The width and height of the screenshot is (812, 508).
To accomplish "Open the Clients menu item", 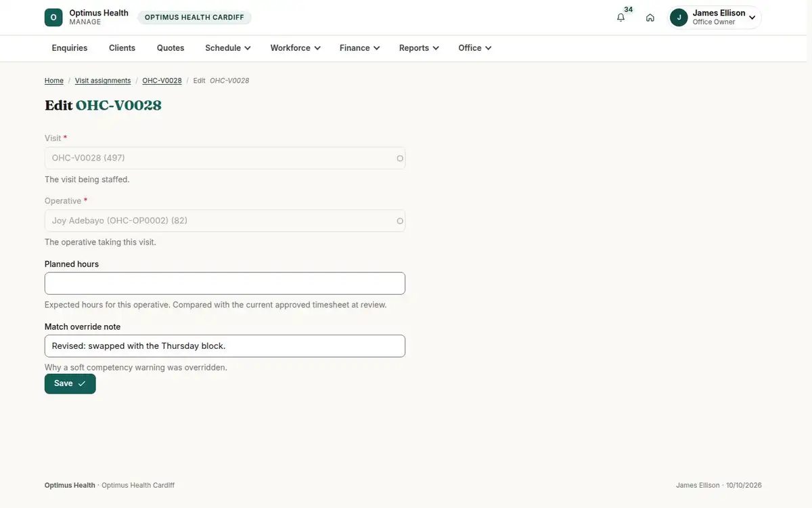I will [122, 48].
